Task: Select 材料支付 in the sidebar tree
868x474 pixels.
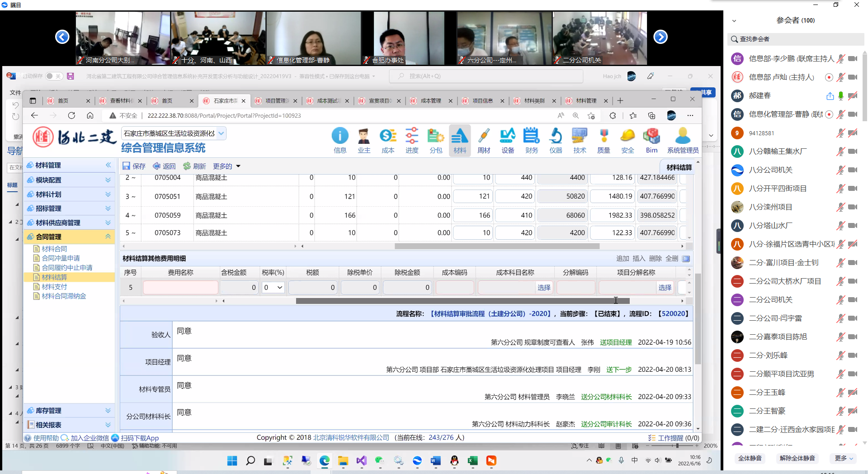Action: click(x=54, y=287)
